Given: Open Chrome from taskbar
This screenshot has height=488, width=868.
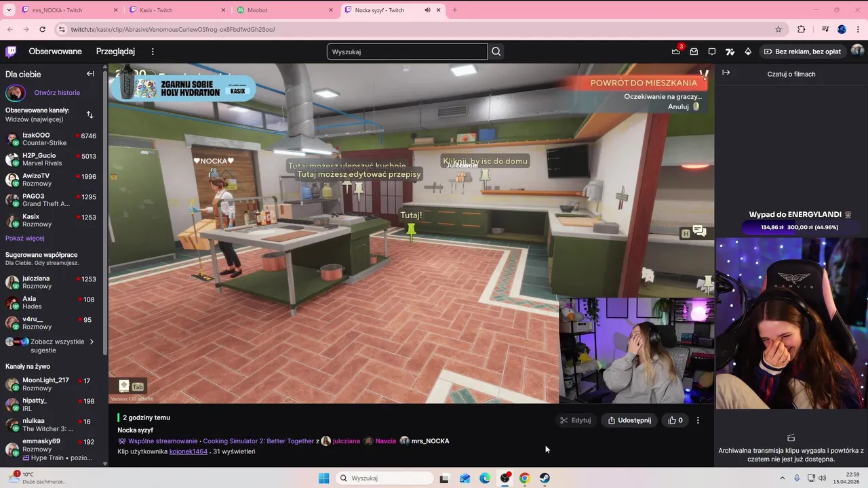Looking at the screenshot, I should coord(524,478).
